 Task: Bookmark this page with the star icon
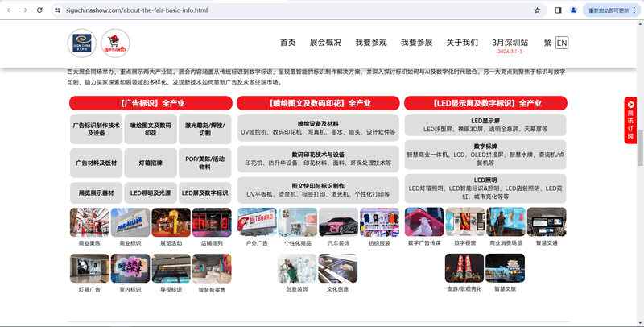tap(537, 10)
